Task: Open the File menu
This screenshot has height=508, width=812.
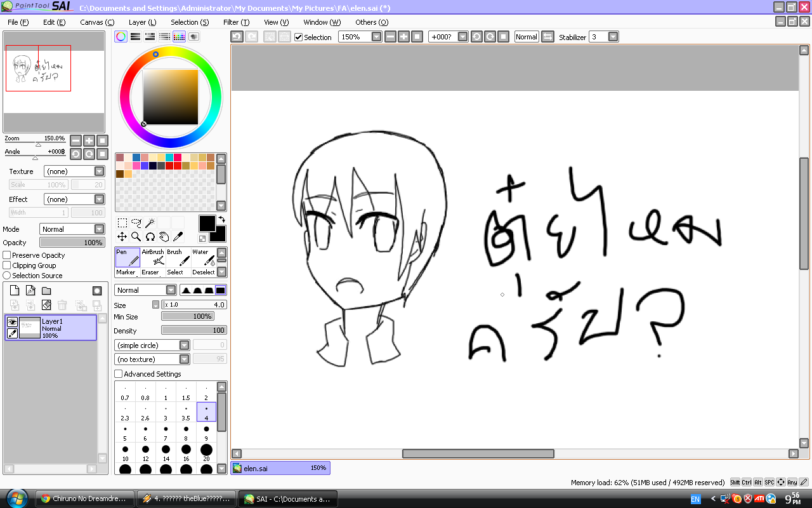Action: tap(18, 22)
